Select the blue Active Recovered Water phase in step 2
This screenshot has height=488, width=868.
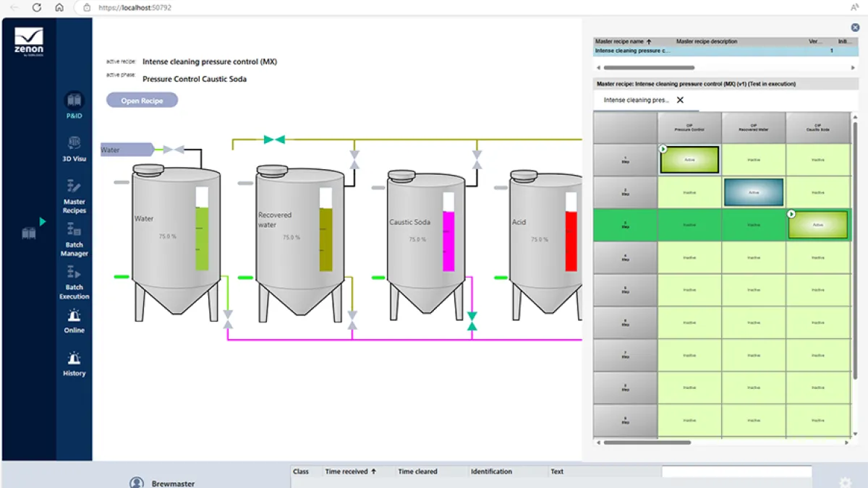click(x=754, y=192)
